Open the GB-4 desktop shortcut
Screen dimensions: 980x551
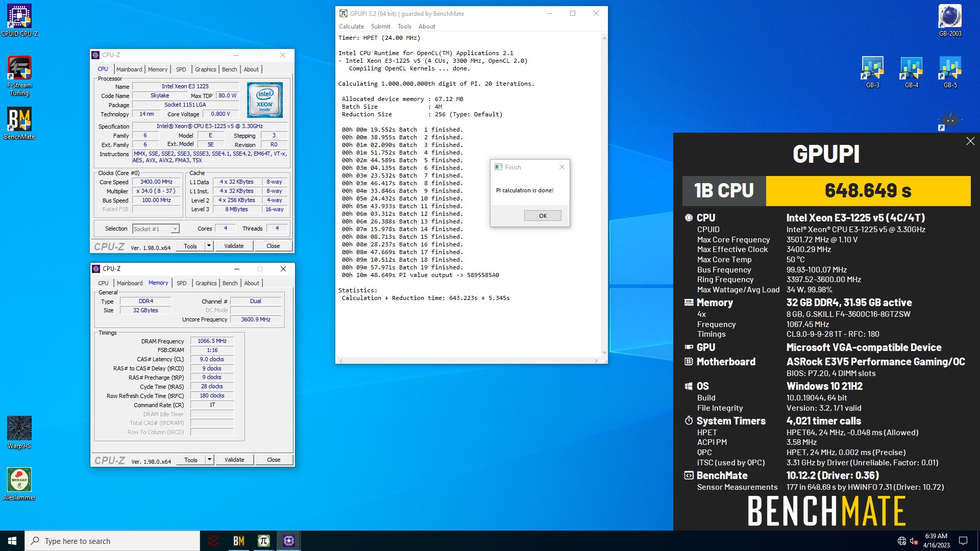tap(912, 72)
